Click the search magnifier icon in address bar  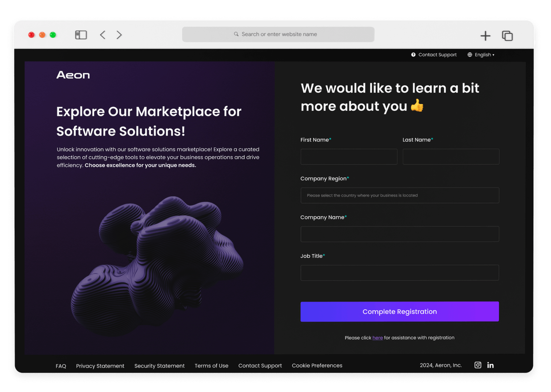click(236, 34)
